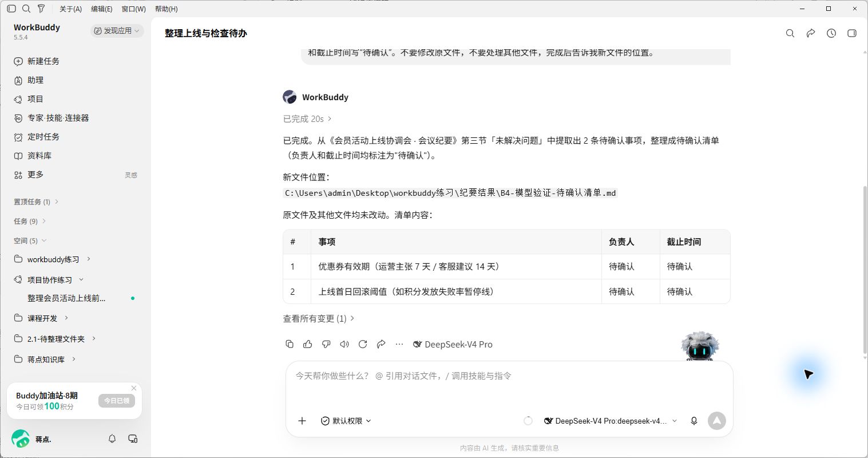Read the reply aloud with speaker icon
This screenshot has width=868, height=458.
click(344, 344)
